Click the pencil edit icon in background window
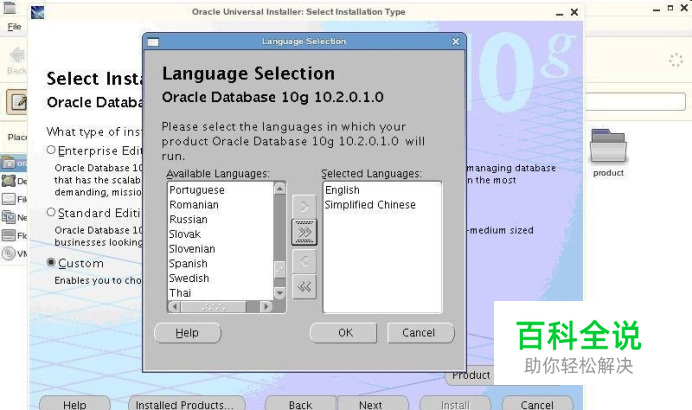692x410 pixels. [17, 102]
